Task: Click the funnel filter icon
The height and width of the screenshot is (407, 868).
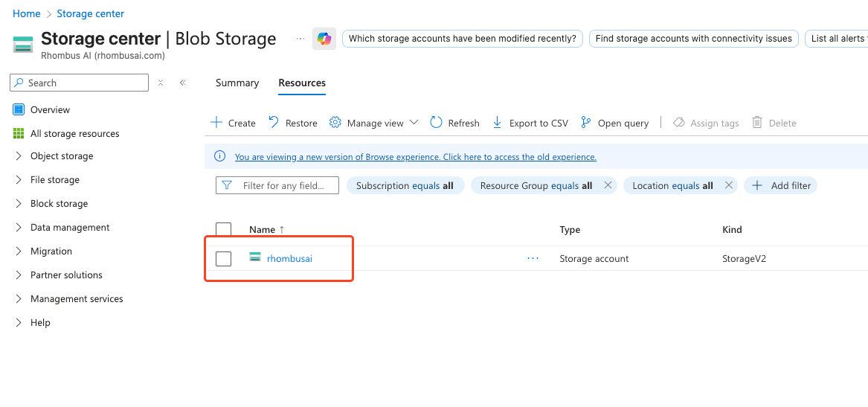Action: [x=226, y=185]
